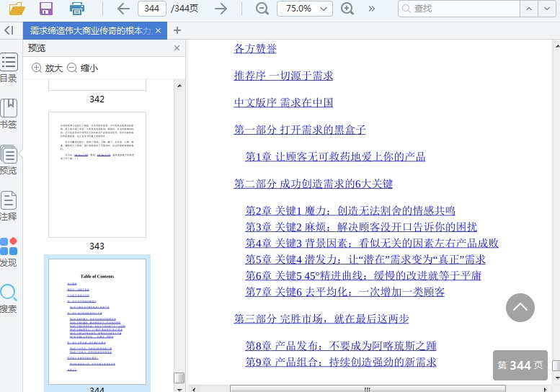The width and height of the screenshot is (560, 392).
Task: Save the document with the floppy icon
Action: pyautogui.click(x=46, y=8)
